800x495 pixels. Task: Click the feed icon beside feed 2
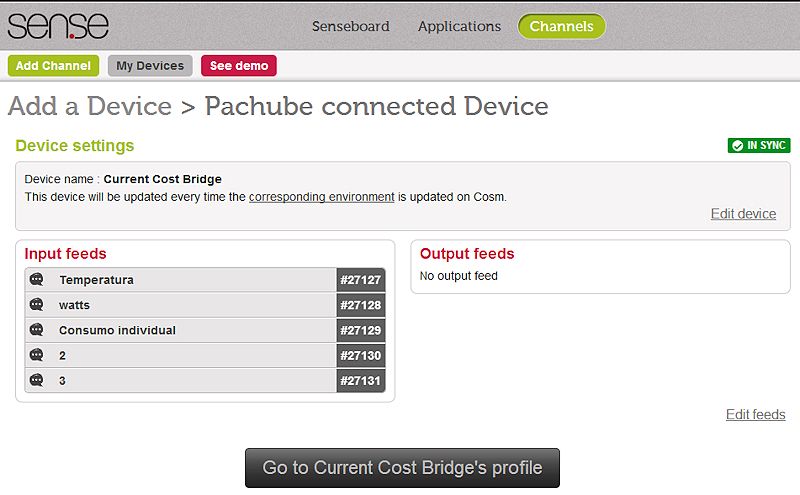tap(37, 355)
